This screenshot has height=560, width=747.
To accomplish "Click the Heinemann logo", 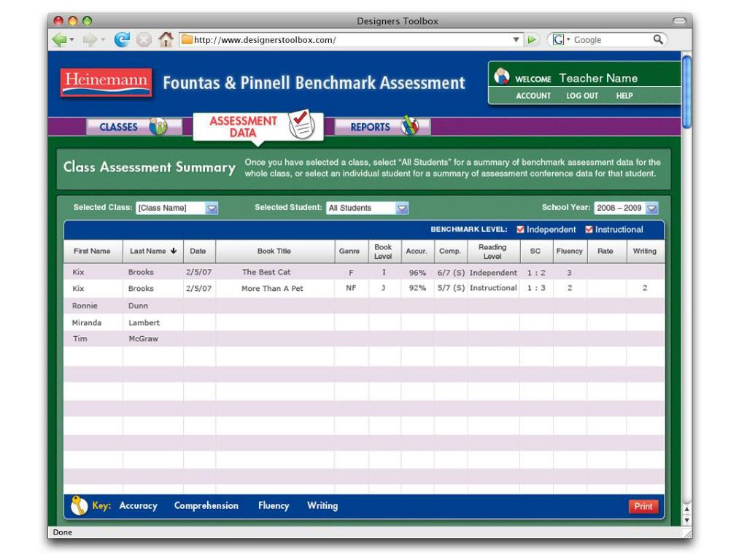I will pyautogui.click(x=106, y=83).
